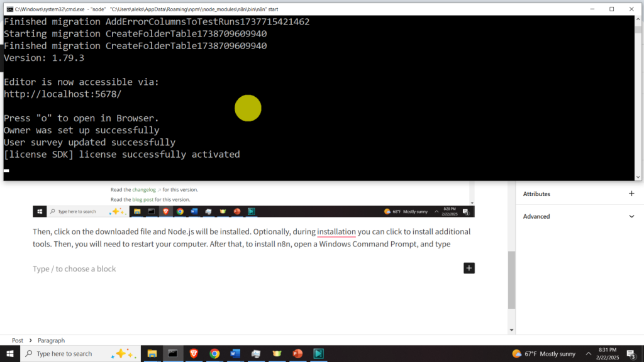Select Paragraph in the block breadcrumb
The height and width of the screenshot is (362, 644).
click(51, 340)
